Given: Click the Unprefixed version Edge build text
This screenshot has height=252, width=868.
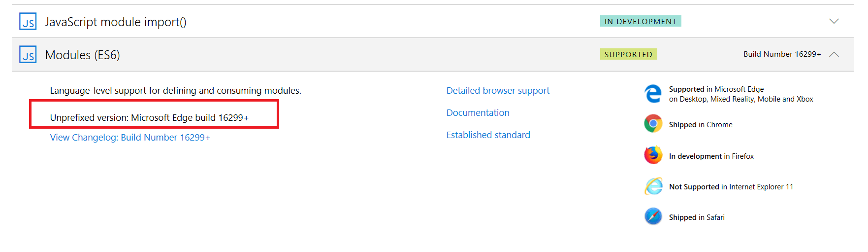Looking at the screenshot, I should point(149,118).
